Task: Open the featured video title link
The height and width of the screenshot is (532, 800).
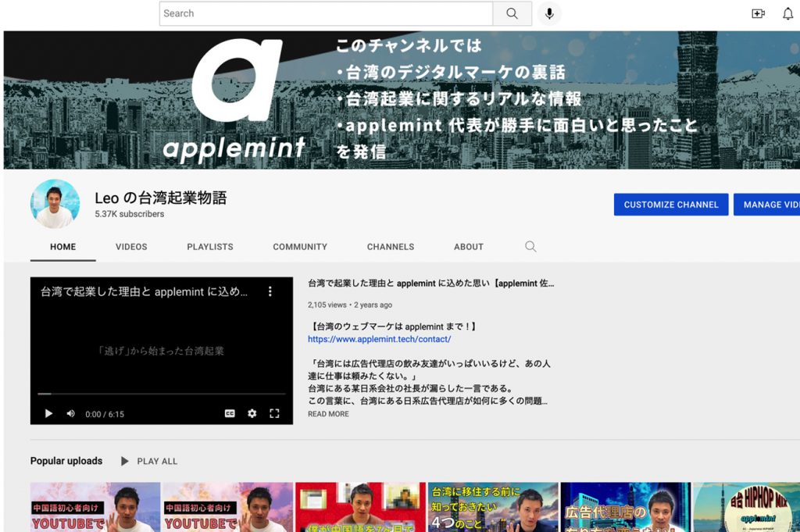Action: click(430, 284)
